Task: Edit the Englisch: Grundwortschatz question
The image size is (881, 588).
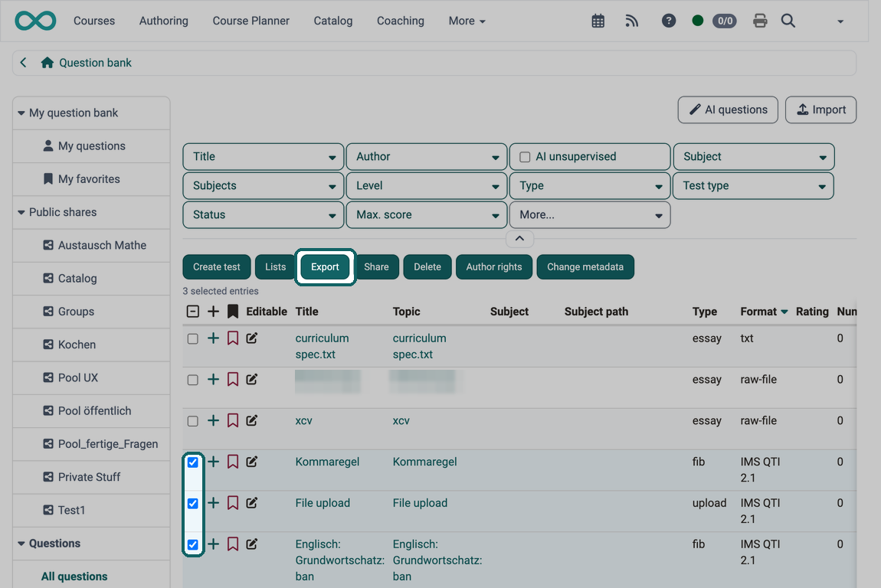Action: point(252,544)
